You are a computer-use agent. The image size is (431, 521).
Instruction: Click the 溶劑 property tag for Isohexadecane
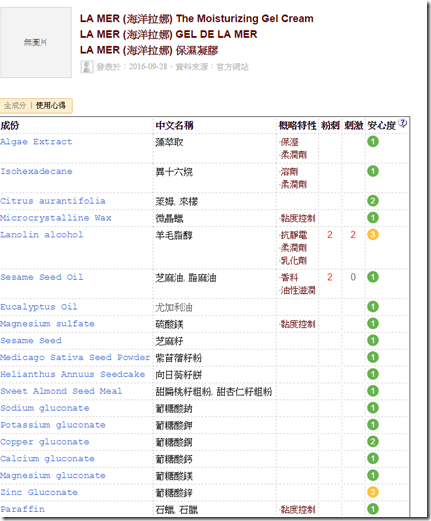click(289, 172)
